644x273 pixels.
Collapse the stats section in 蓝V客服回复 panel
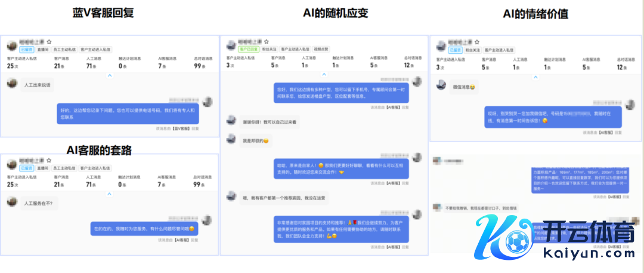(x=109, y=75)
